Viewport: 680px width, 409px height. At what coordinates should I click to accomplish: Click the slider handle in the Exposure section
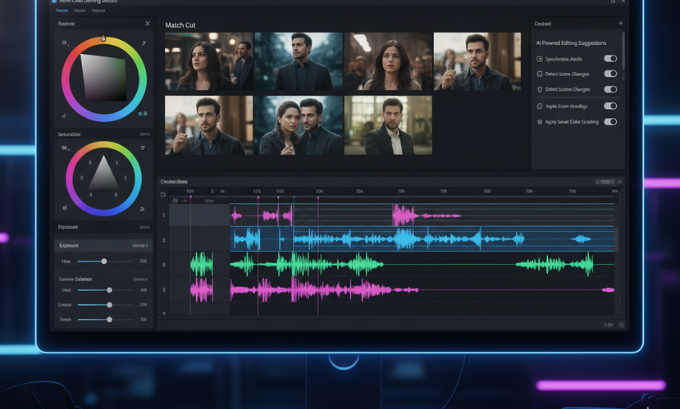pos(104,261)
